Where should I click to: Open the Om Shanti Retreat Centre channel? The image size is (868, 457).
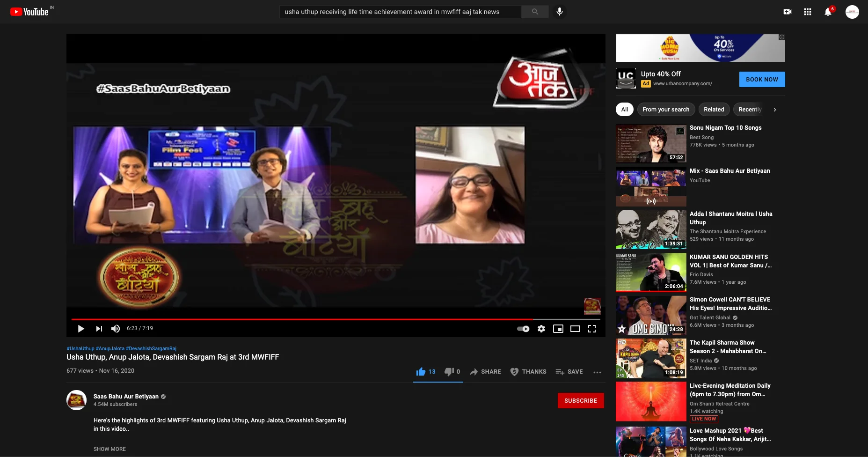coord(719,404)
